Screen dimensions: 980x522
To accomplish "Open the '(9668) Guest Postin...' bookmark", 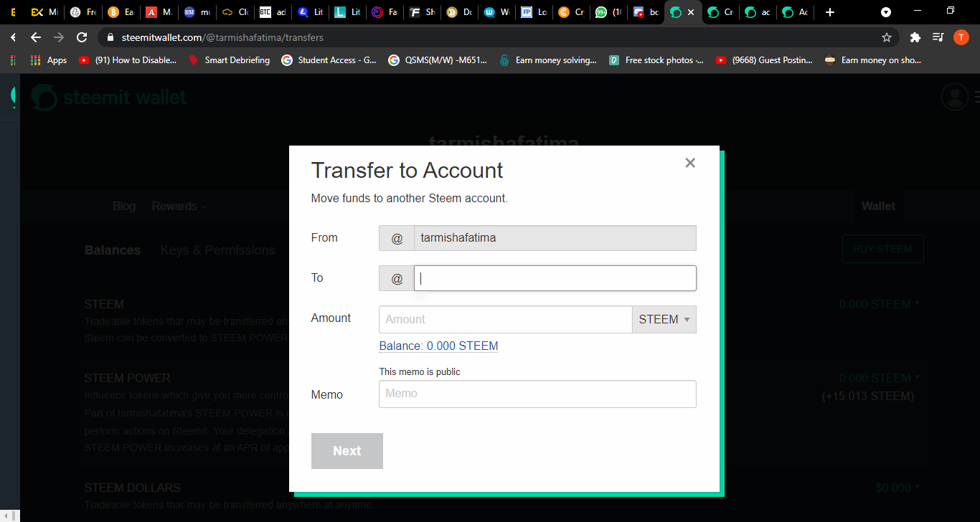I will pyautogui.click(x=763, y=60).
